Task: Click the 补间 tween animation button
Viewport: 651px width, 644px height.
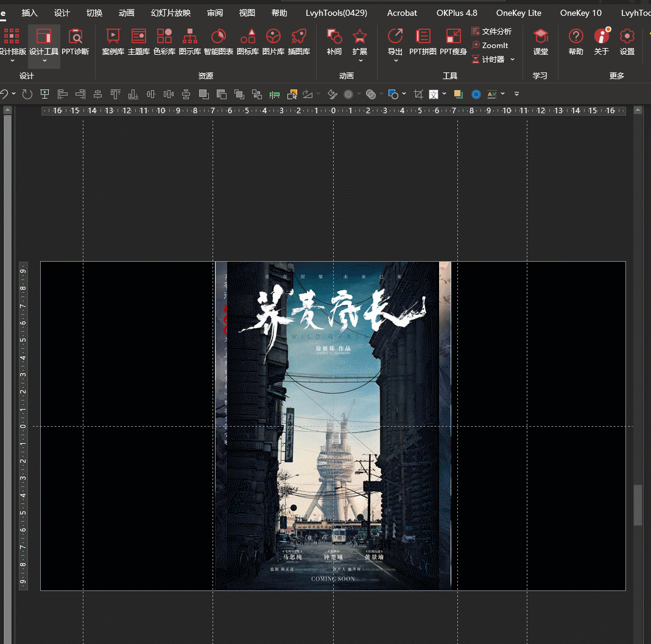Action: [334, 41]
